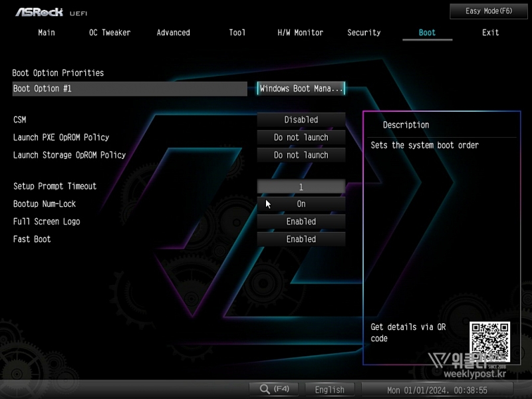
Task: Open the Exit tab
Action: (x=491, y=33)
